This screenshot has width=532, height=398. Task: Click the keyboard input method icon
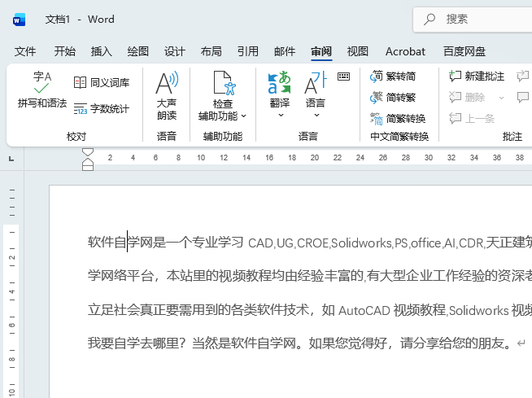point(343,77)
